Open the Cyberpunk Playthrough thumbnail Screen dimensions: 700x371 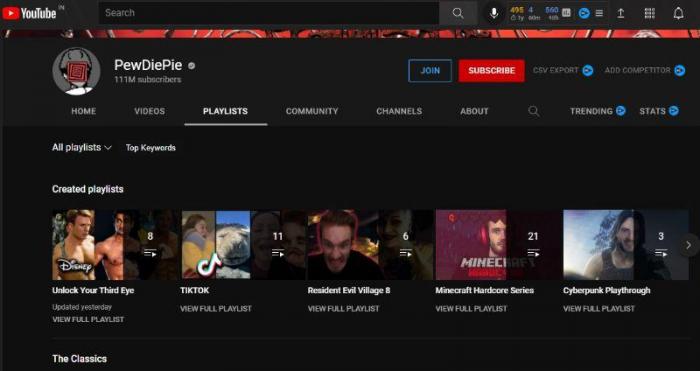pyautogui.click(x=625, y=245)
